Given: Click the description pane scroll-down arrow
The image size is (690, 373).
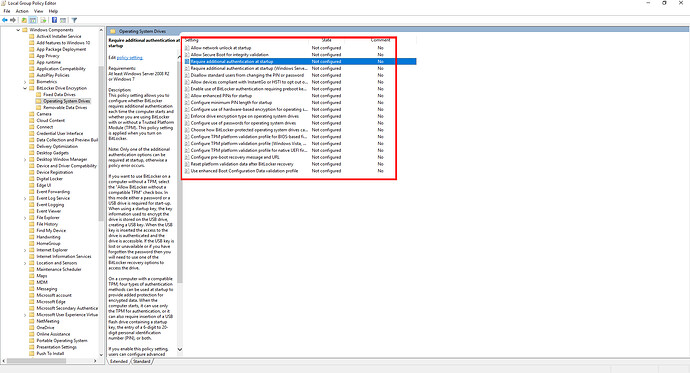Looking at the screenshot, I should 180,350.
